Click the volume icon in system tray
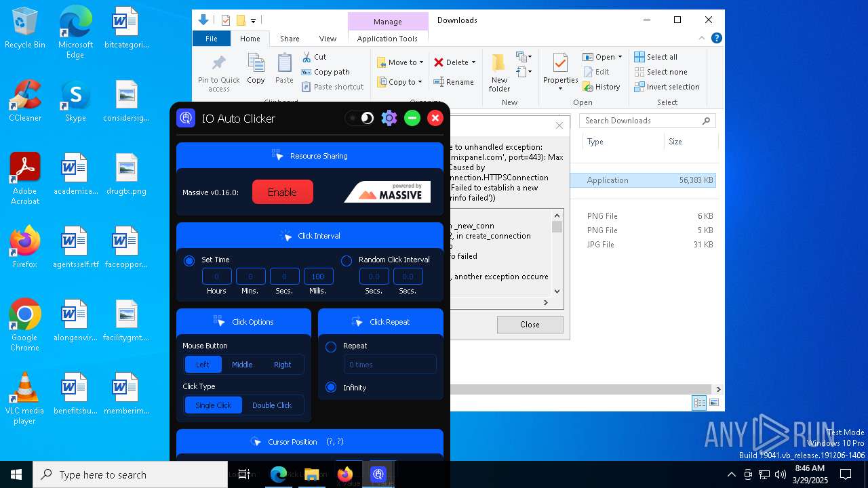868x488 pixels. [x=781, y=474]
